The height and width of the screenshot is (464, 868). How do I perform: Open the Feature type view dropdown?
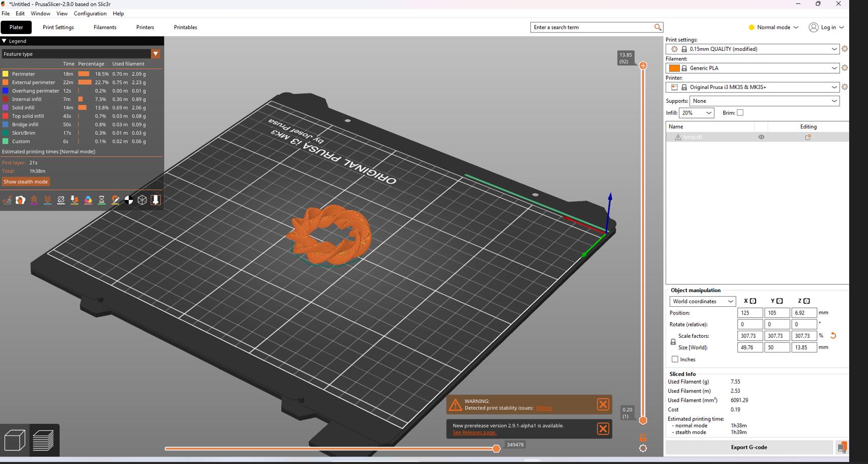156,53
